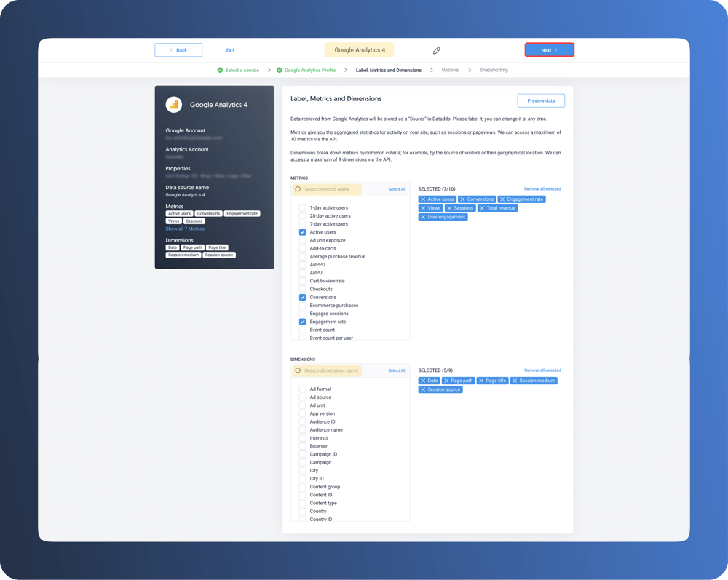Check the Interests dimension
This screenshot has height=580, width=728.
tap(302, 438)
